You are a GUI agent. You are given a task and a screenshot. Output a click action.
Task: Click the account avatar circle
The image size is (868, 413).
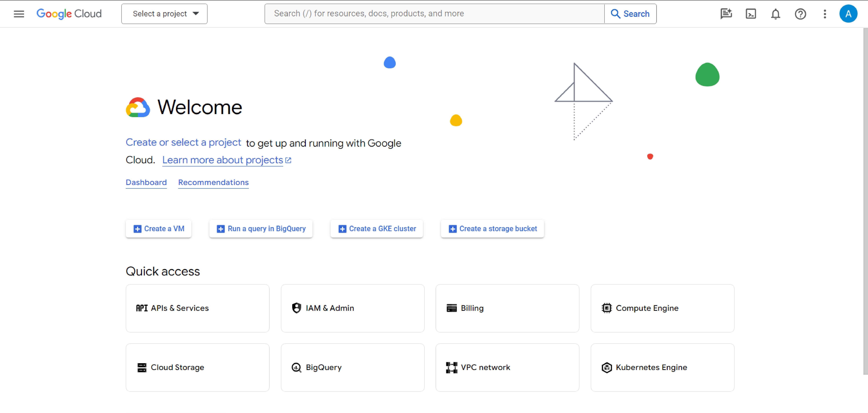[x=848, y=14]
